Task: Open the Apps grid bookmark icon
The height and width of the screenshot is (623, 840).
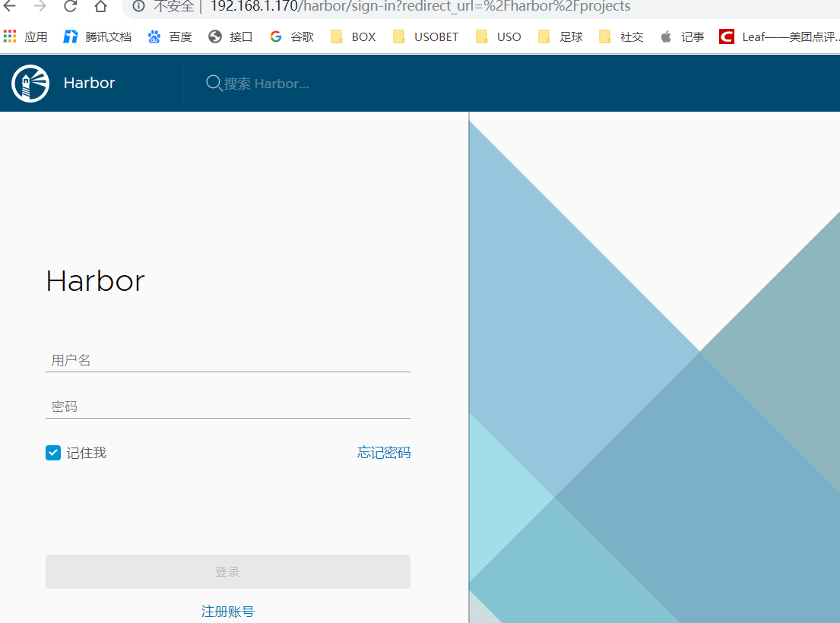Action: (10, 36)
